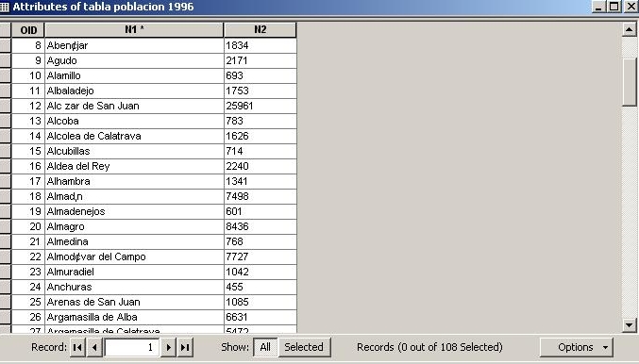Click the value 25961 cell
The width and height of the screenshot is (639, 364).
(x=260, y=106)
